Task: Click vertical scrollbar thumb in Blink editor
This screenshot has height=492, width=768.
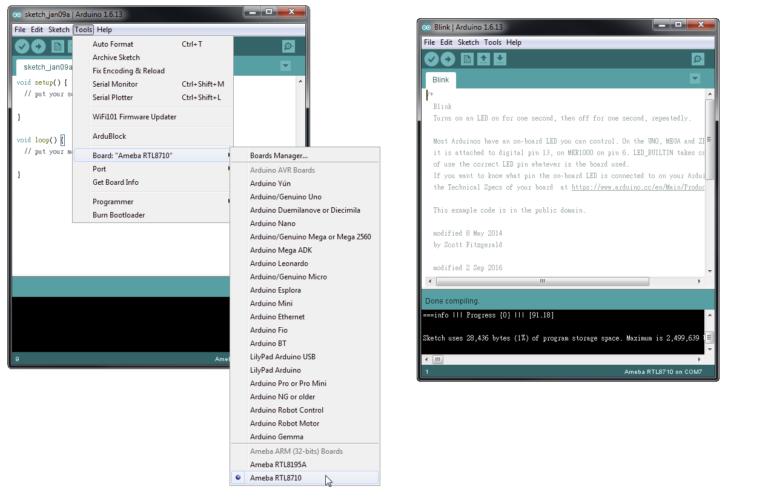Action: tap(709, 140)
